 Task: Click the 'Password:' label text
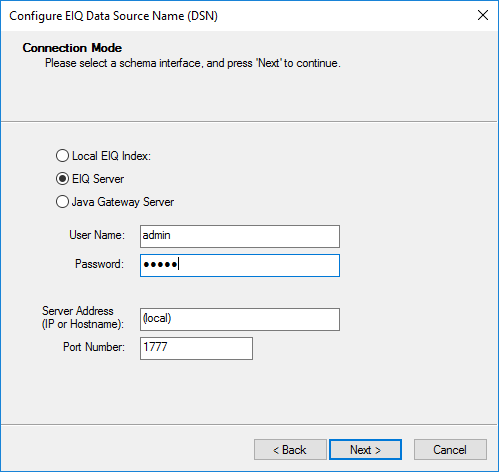[x=99, y=264]
